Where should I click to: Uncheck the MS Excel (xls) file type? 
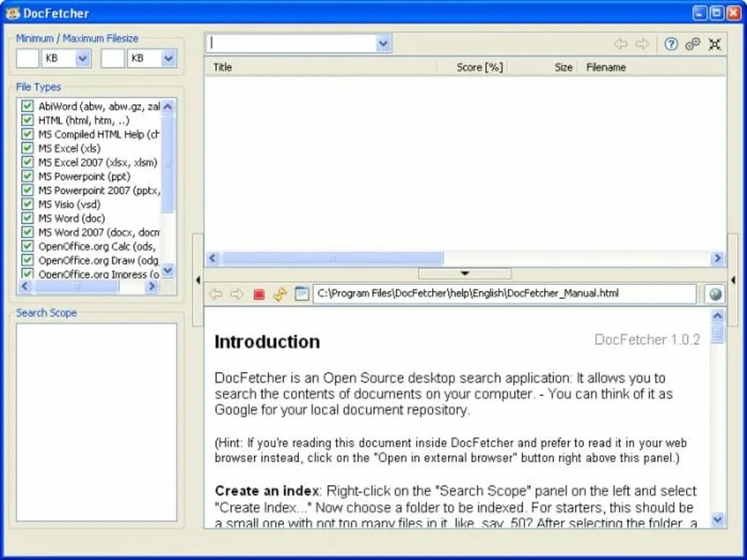[27, 148]
